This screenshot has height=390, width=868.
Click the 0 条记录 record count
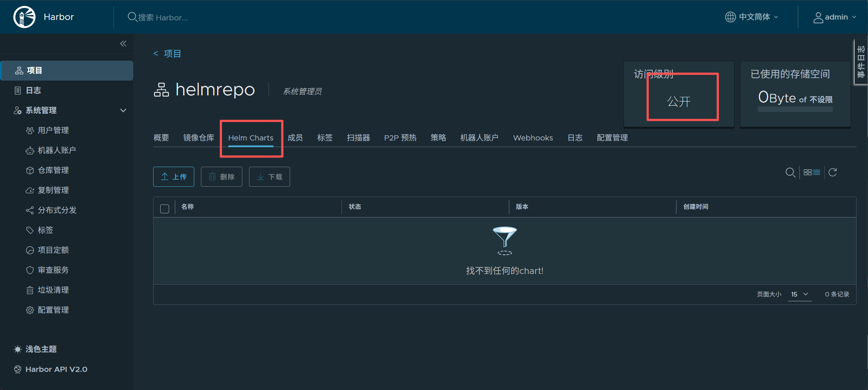[x=837, y=294]
